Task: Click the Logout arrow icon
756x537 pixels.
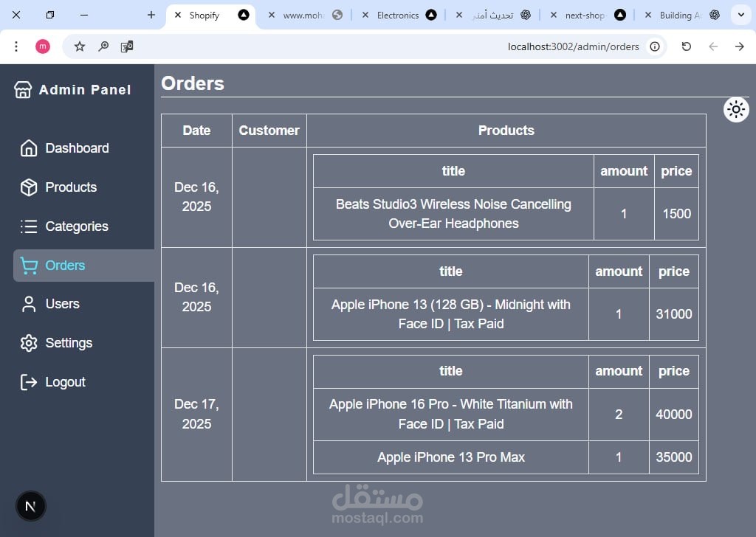Action: click(x=29, y=382)
